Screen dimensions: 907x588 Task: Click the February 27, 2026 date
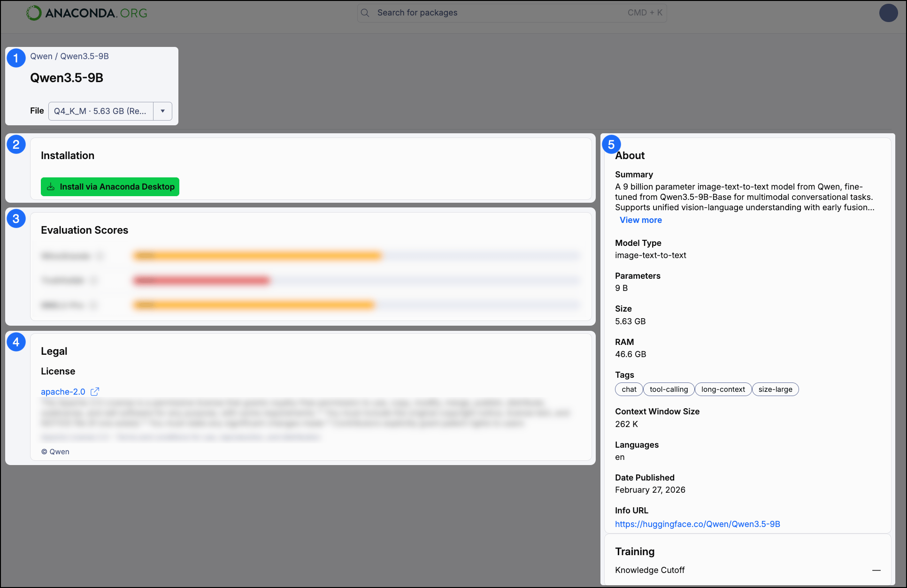(650, 490)
